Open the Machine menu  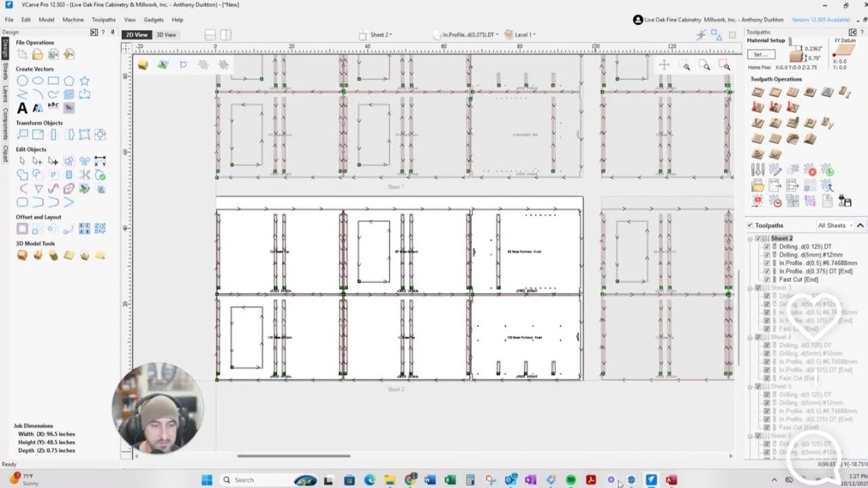click(73, 20)
